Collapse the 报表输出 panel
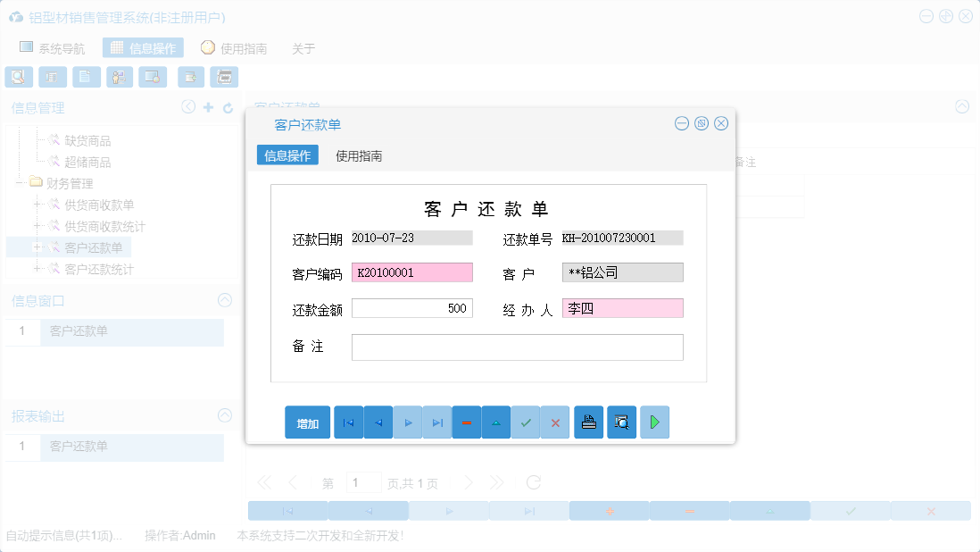This screenshot has width=980, height=552. (x=225, y=415)
